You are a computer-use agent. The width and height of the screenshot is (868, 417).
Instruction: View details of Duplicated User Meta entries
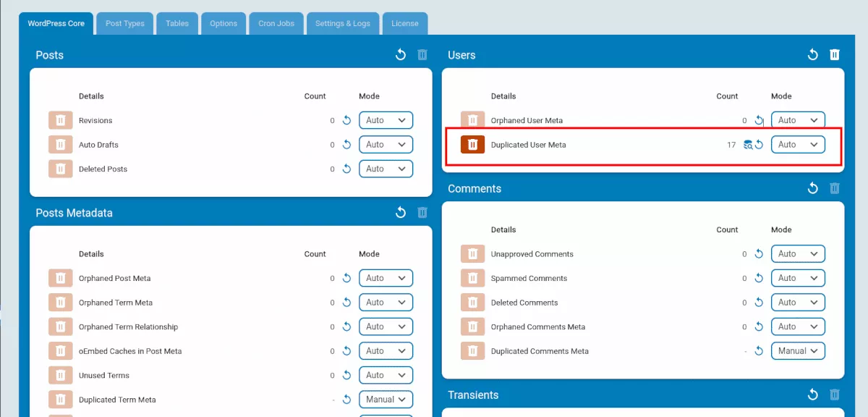coord(748,145)
